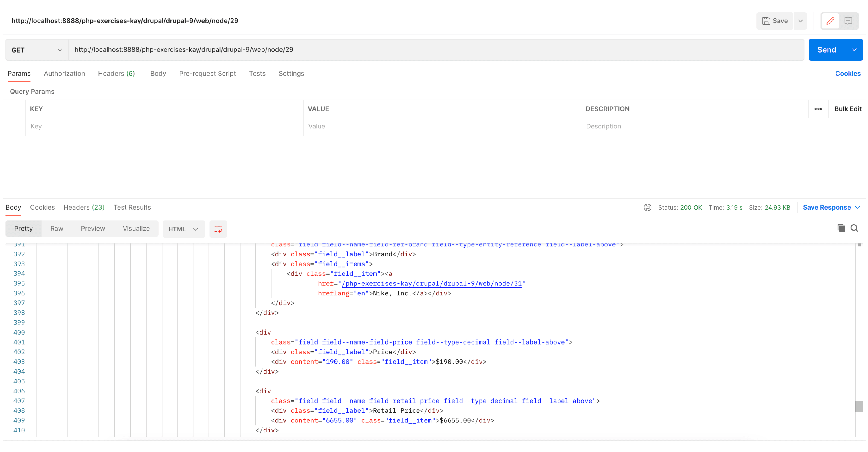Click the globe network info icon
Viewport: 868px width, 452px height.
pyautogui.click(x=647, y=207)
